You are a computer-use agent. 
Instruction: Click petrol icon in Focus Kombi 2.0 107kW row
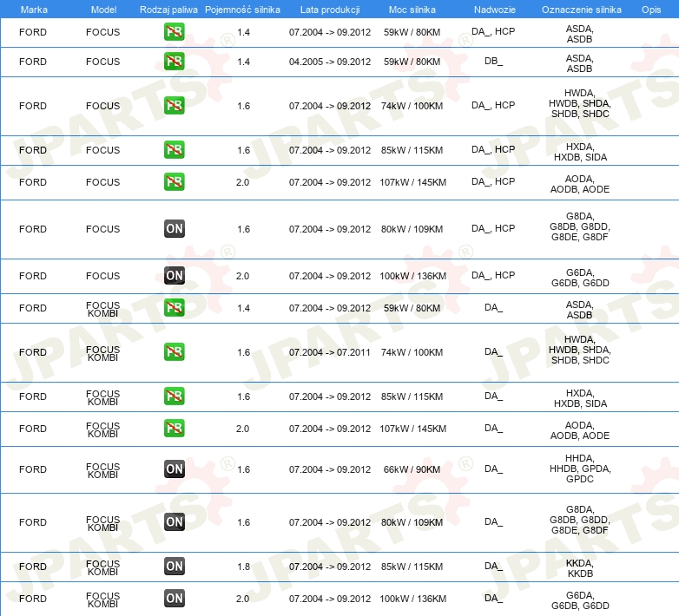(x=174, y=429)
